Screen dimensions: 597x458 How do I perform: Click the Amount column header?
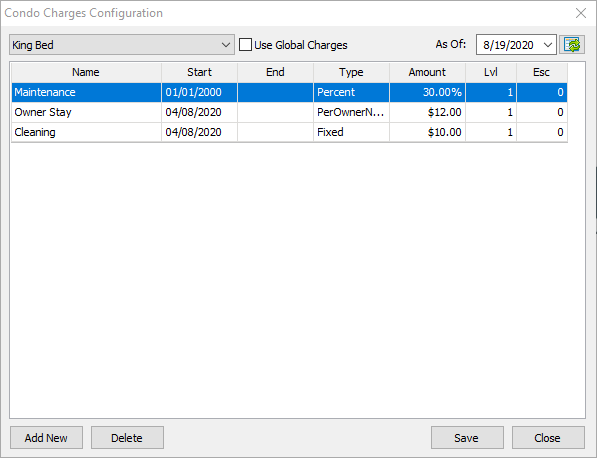click(x=427, y=72)
